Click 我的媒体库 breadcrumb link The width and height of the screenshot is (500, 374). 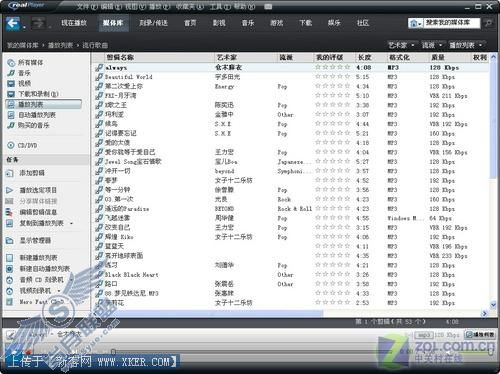23,45
